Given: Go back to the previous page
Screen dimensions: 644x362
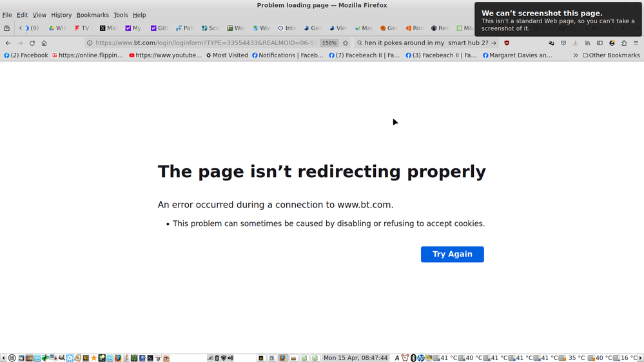Looking at the screenshot, I should click(x=8, y=43).
